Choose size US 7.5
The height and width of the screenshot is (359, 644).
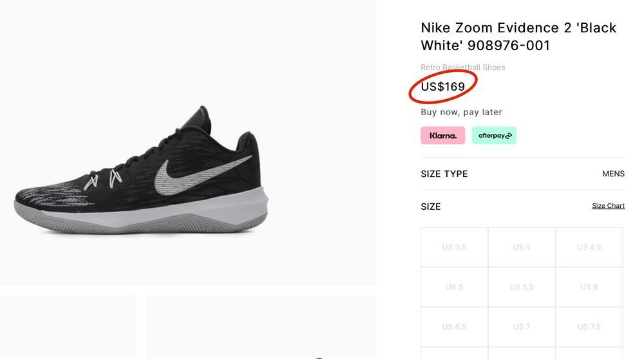(x=589, y=327)
